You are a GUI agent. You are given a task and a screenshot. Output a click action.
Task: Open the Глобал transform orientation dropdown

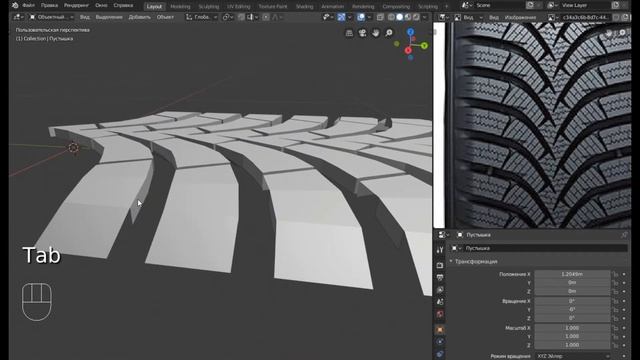[201, 17]
